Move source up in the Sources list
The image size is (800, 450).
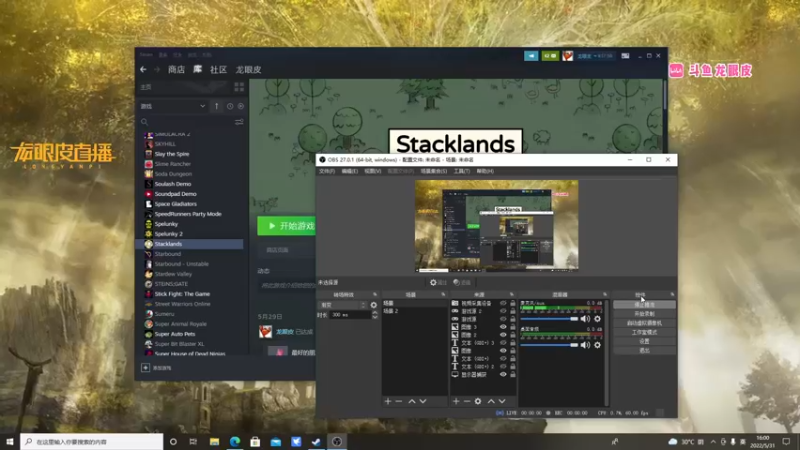click(491, 402)
